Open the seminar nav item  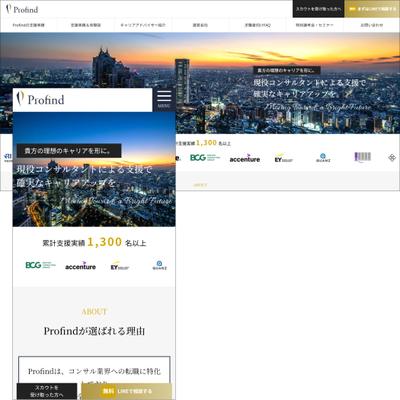[314, 25]
